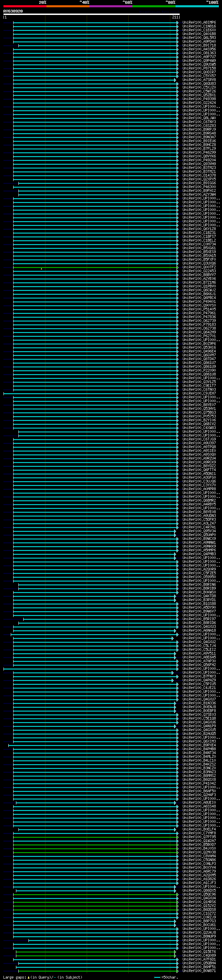Select UniRef100_B3TM23 in the list
The image size is (222, 980).
(199, 168)
